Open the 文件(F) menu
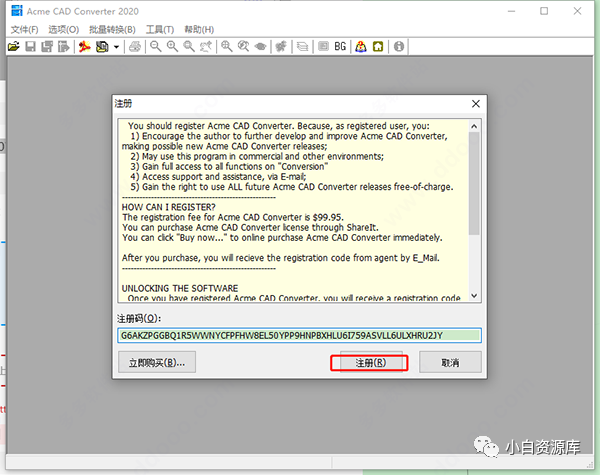Screen dimensions: 600x475 [24, 29]
